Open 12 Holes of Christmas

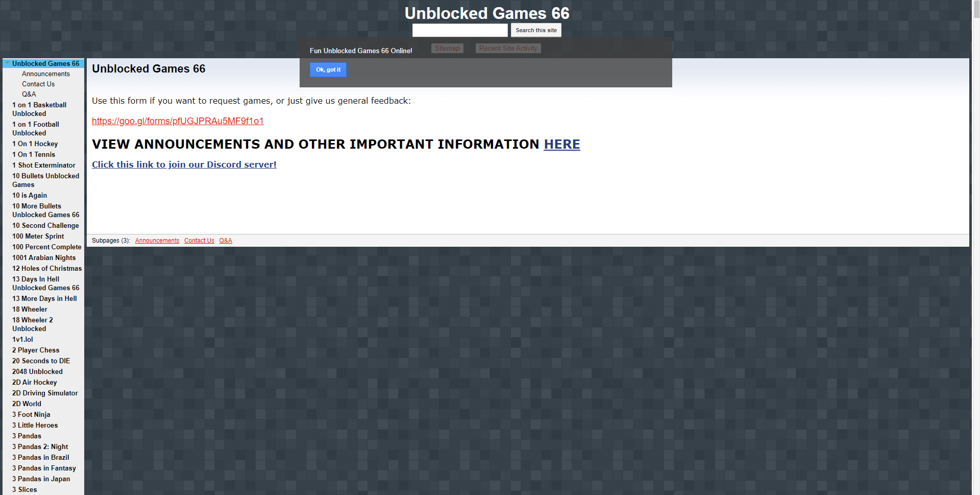[47, 269]
